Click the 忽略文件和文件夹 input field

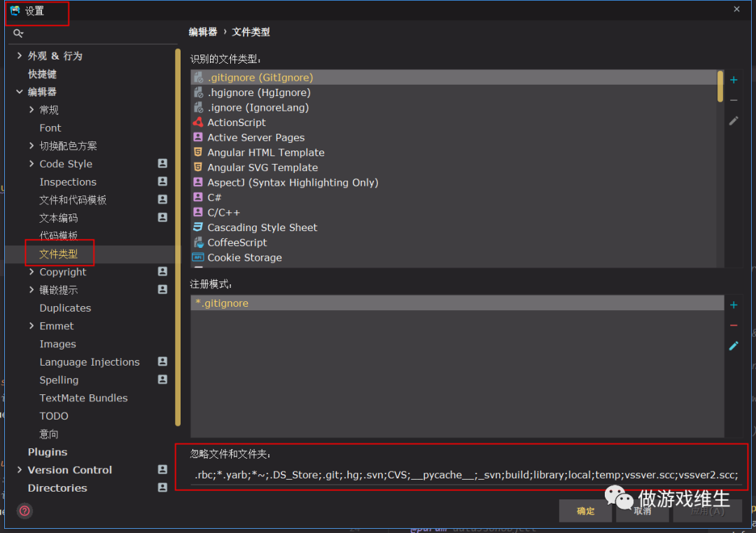tap(465, 475)
